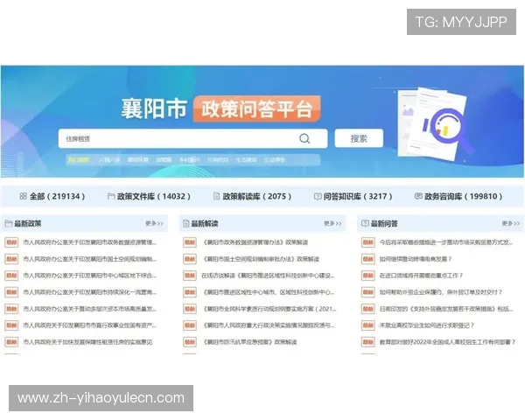Viewport: 525px width, 420px height.
Task: Open question 今后将采取哪些措施进一步推动市场采购贸易
Action: [x=446, y=242]
